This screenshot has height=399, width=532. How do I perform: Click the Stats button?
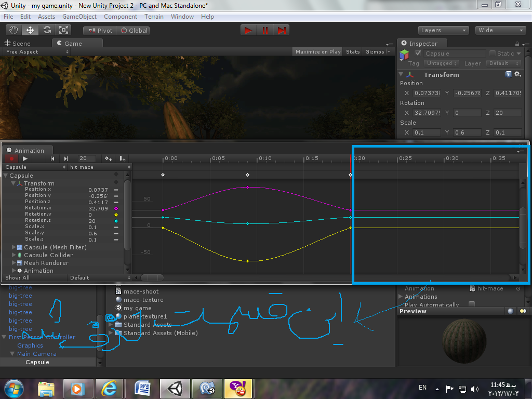tap(353, 51)
